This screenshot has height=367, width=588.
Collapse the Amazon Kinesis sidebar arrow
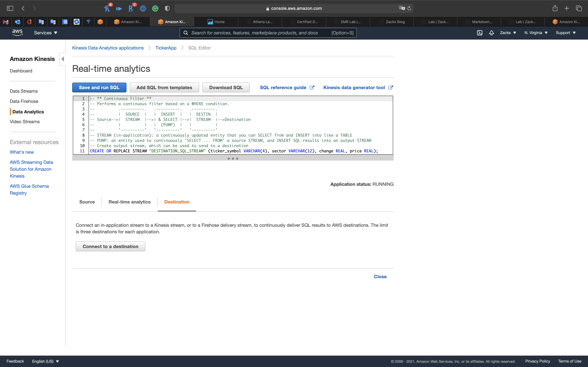click(63, 59)
